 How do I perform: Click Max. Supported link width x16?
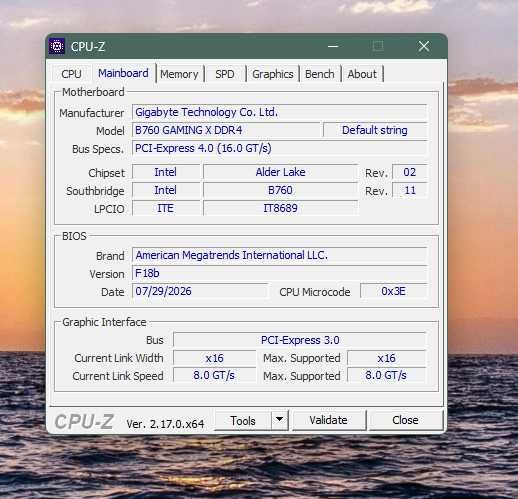point(386,358)
